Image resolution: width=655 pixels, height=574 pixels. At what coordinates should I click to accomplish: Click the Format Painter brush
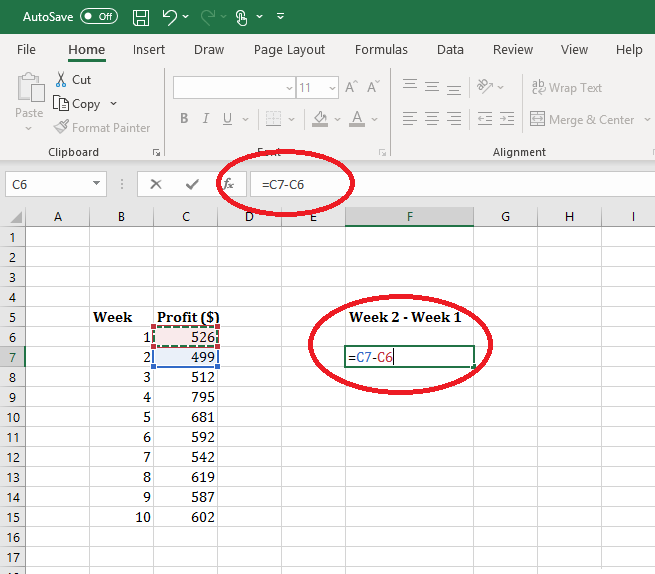pos(62,128)
